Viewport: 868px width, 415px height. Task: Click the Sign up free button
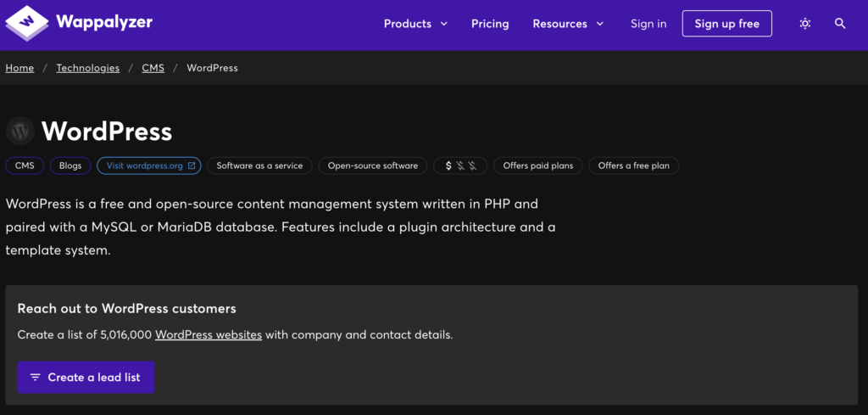[x=726, y=23]
